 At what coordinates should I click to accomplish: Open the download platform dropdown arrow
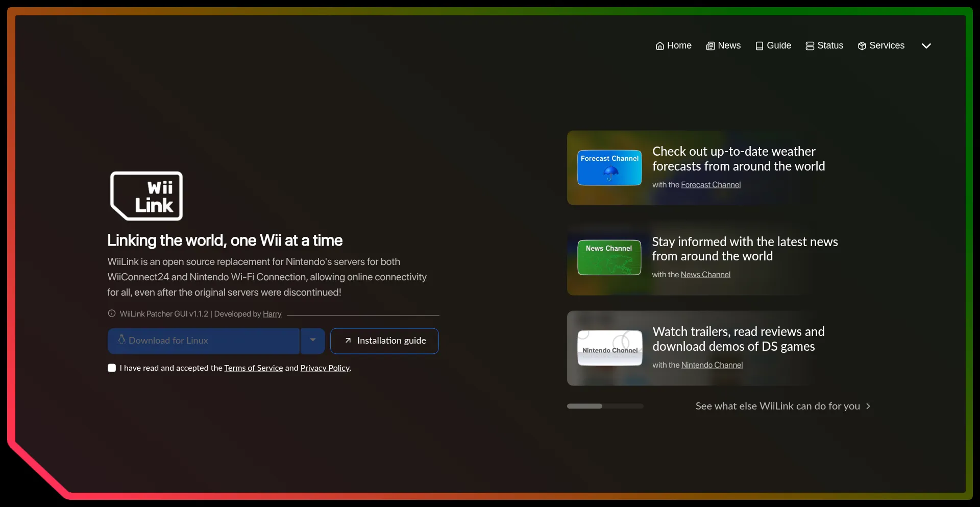[313, 341]
